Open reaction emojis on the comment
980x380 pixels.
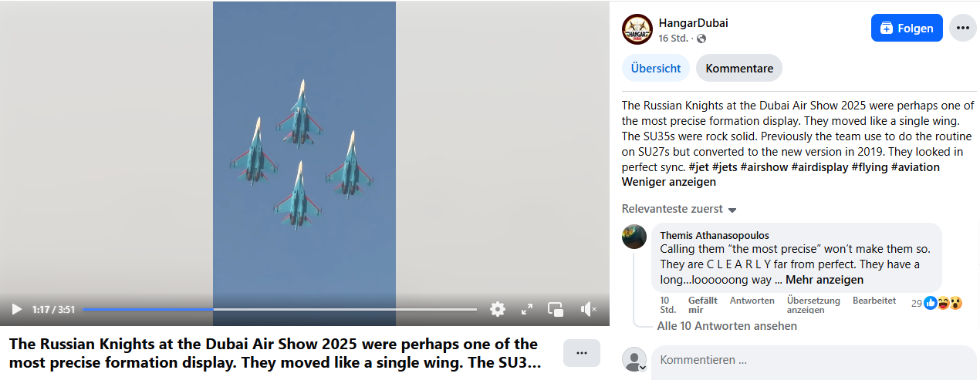(x=941, y=303)
